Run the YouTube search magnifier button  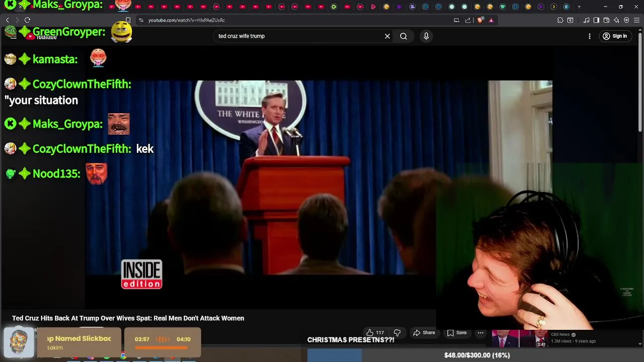(404, 36)
